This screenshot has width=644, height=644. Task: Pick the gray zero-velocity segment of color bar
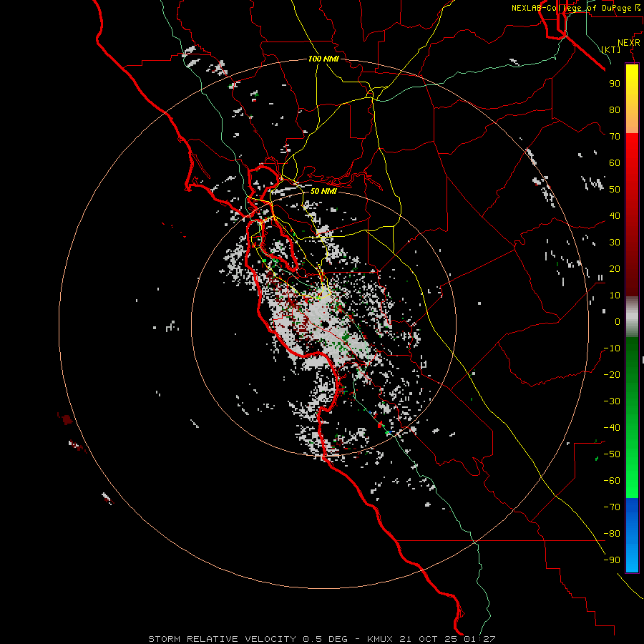click(x=632, y=317)
